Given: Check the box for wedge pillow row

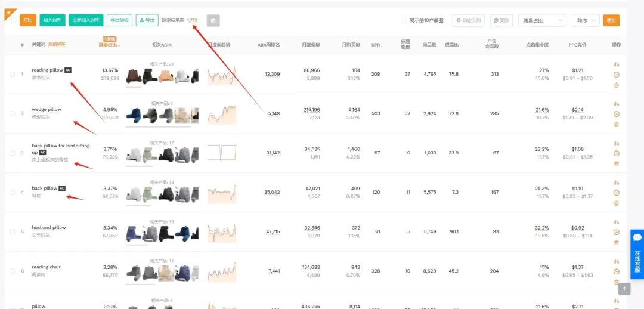Looking at the screenshot, I should [x=13, y=114].
